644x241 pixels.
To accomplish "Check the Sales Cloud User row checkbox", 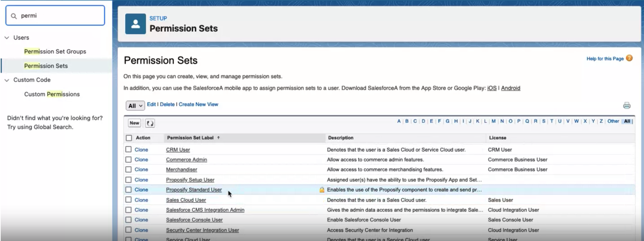I will coord(128,200).
